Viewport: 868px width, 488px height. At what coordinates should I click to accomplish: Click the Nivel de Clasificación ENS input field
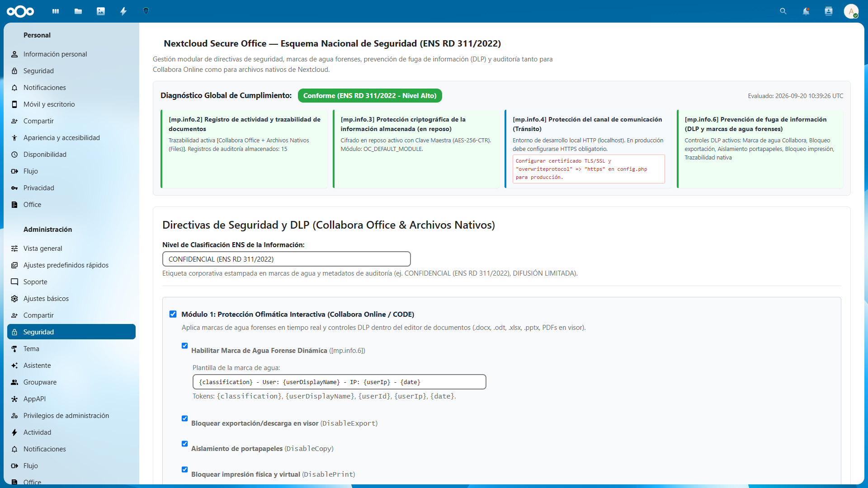tap(287, 259)
